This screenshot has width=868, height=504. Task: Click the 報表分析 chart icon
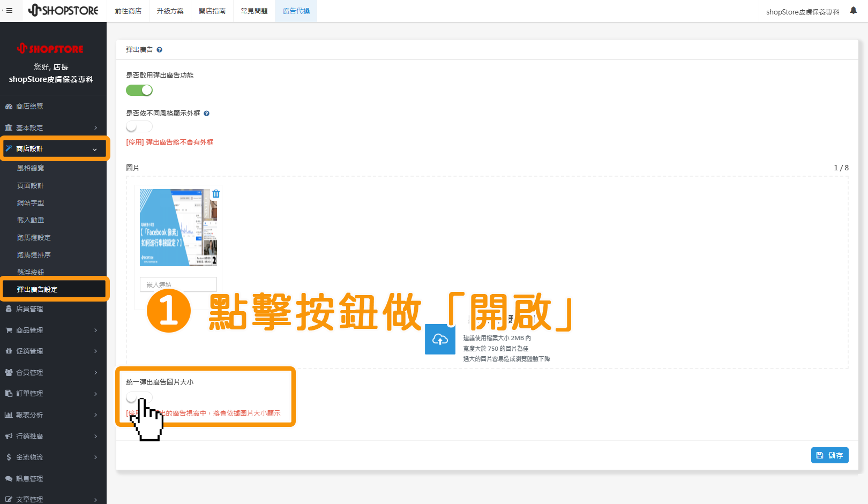coord(9,415)
